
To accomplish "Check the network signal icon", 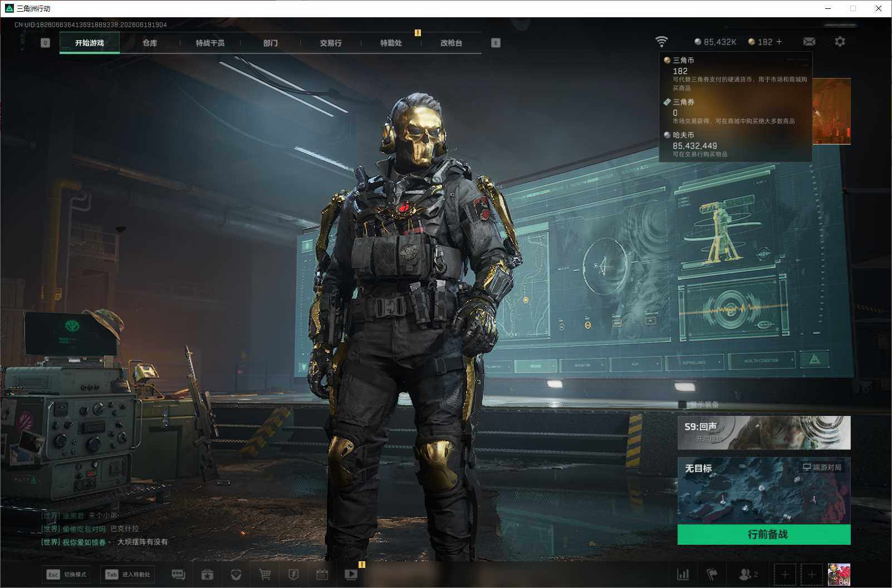I will (x=661, y=42).
